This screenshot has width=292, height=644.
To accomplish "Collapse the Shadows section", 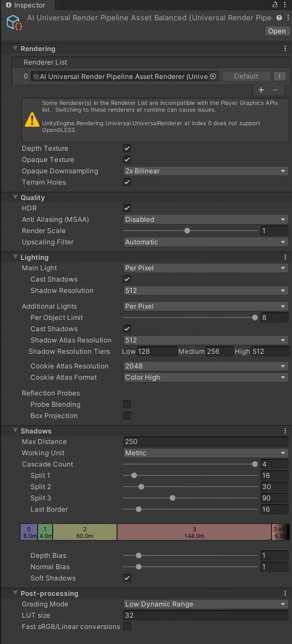I will [x=15, y=431].
